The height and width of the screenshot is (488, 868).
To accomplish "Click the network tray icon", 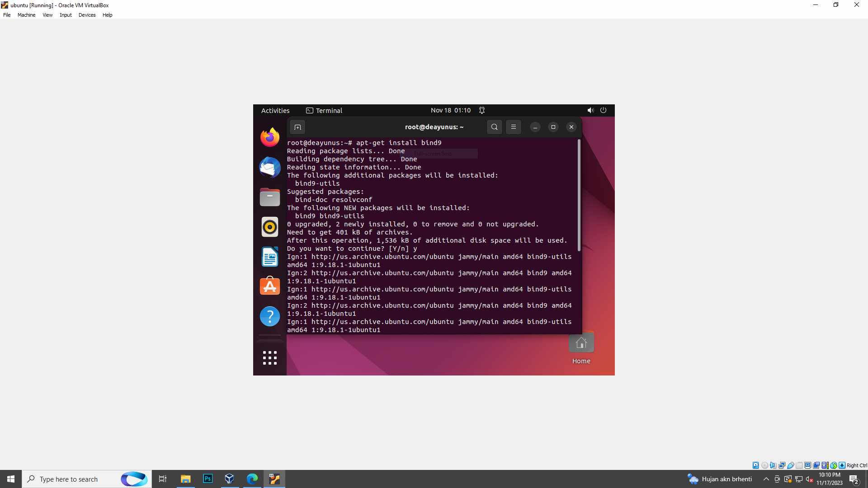I will (799, 479).
